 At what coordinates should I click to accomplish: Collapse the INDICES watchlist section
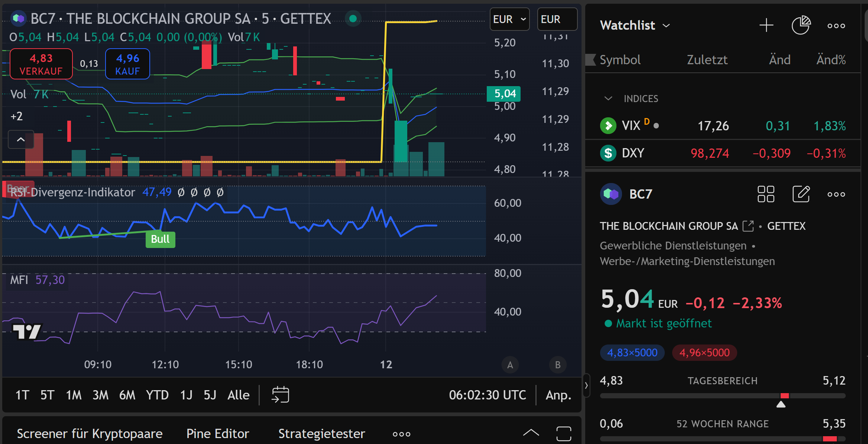608,98
